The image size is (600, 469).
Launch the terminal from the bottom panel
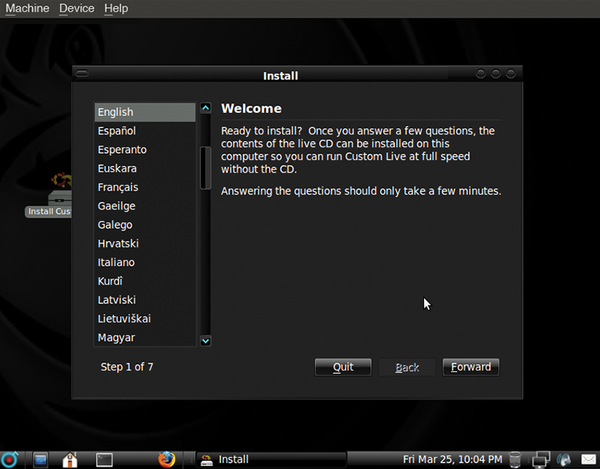tap(104, 459)
